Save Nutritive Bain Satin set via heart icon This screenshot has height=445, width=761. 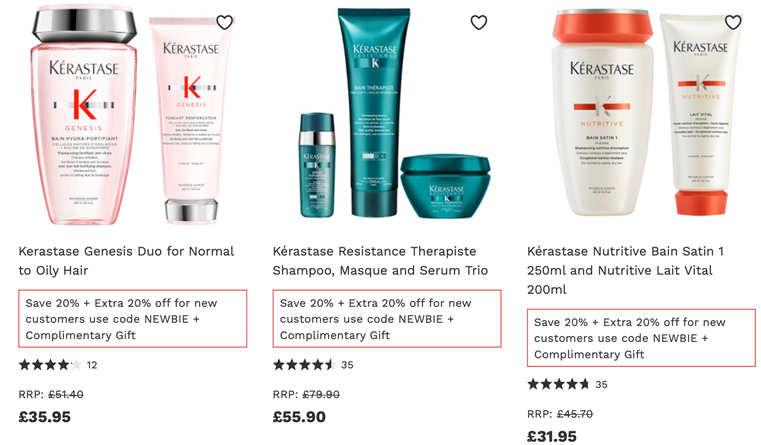click(x=733, y=22)
